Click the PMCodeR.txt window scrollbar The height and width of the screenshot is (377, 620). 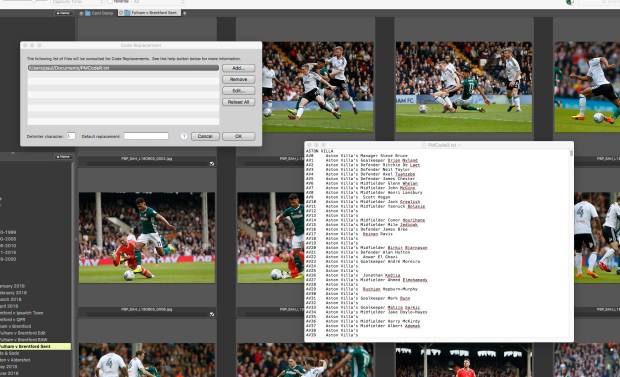click(571, 153)
